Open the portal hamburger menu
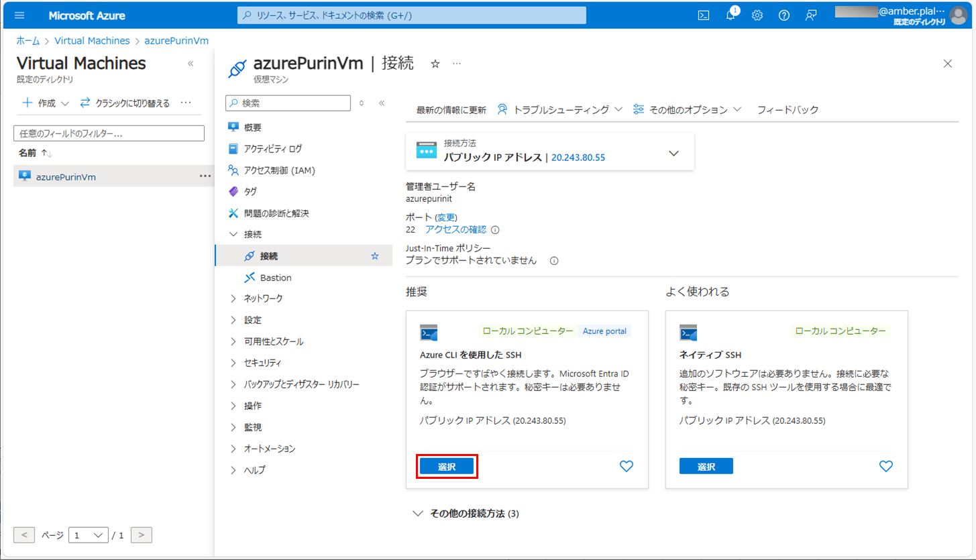The height and width of the screenshot is (560, 976). pos(19,15)
